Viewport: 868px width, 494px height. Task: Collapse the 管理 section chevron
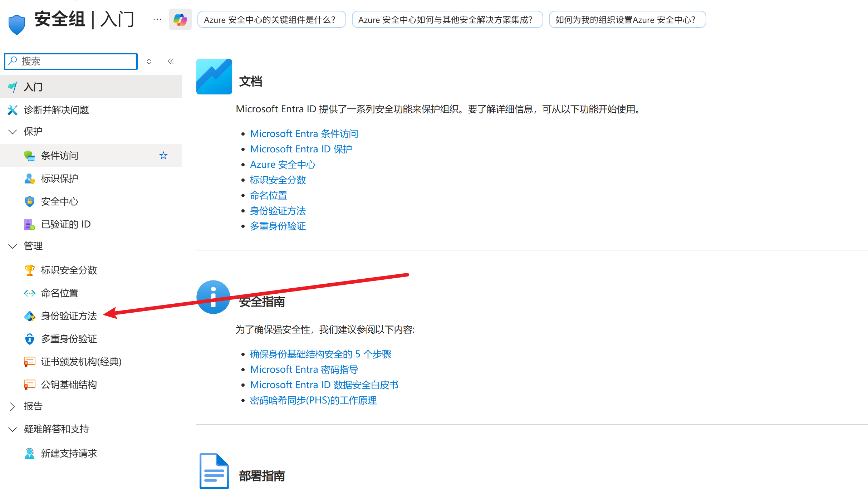point(13,246)
